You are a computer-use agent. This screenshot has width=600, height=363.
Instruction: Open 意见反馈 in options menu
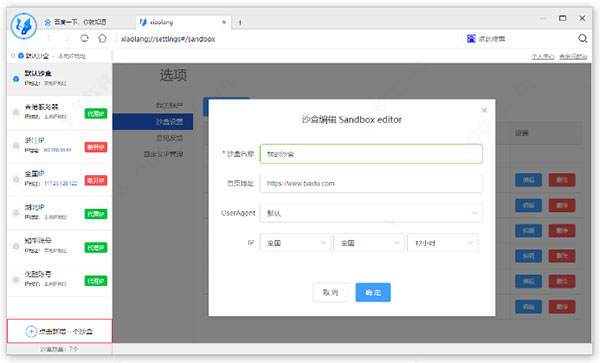(170, 138)
